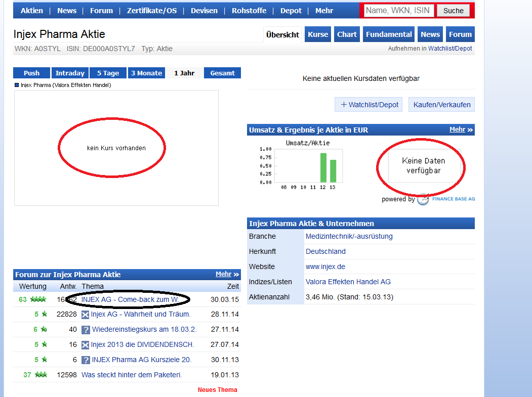532x397 pixels.
Task: Visit the www.injex.de website link
Action: 325,267
